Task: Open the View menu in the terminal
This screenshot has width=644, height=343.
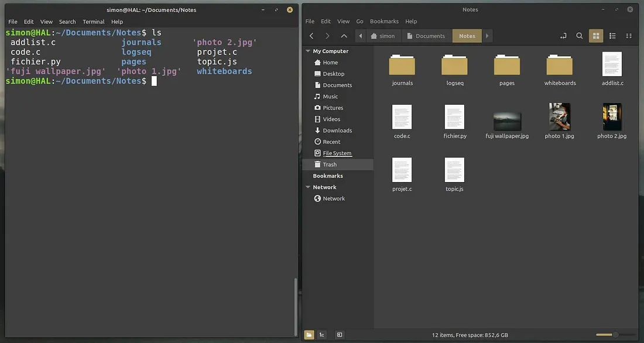Action: click(x=46, y=22)
